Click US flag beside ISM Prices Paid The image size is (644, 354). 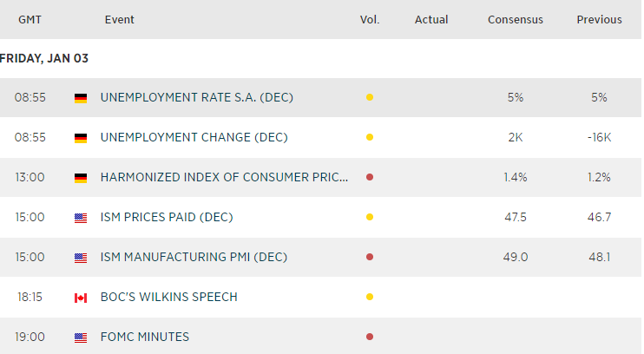[x=81, y=218]
